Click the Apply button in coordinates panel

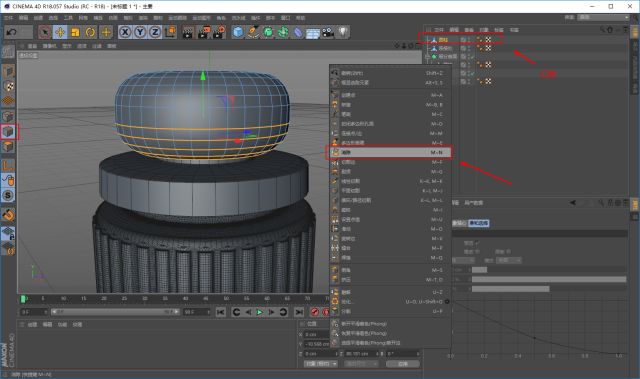pos(403,363)
